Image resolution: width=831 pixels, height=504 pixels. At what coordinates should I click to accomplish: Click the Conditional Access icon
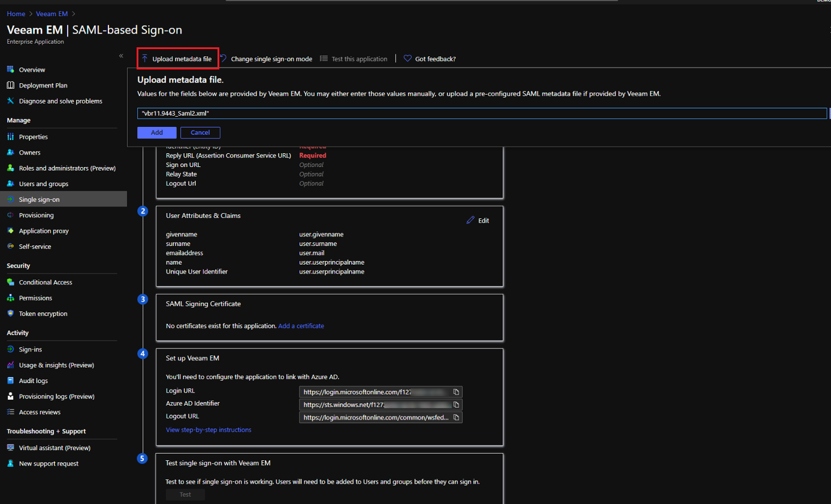[x=10, y=282]
